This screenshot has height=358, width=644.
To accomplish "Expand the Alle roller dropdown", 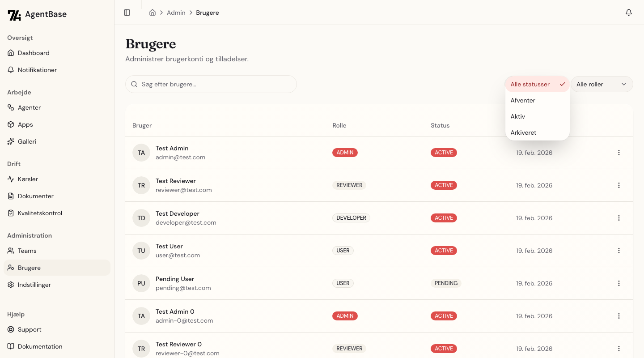I will point(602,84).
